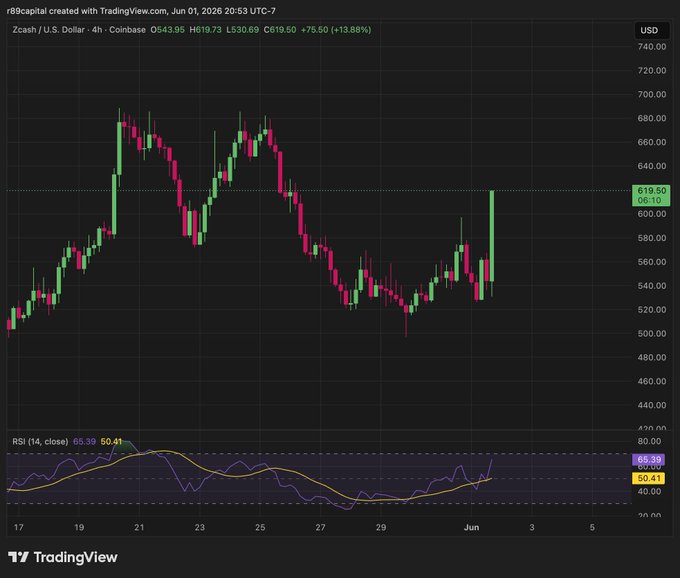The width and height of the screenshot is (680, 578).
Task: Click the Jun label on time axis
Action: (471, 527)
